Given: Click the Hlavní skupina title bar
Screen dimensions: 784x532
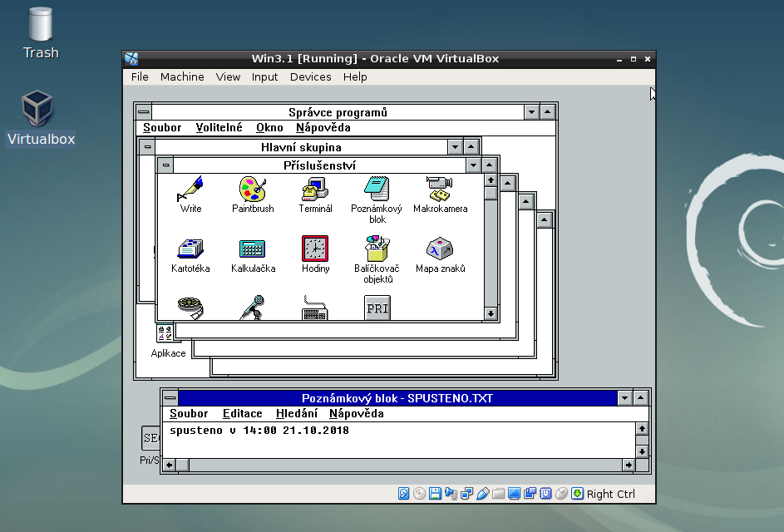Looking at the screenshot, I should (301, 147).
